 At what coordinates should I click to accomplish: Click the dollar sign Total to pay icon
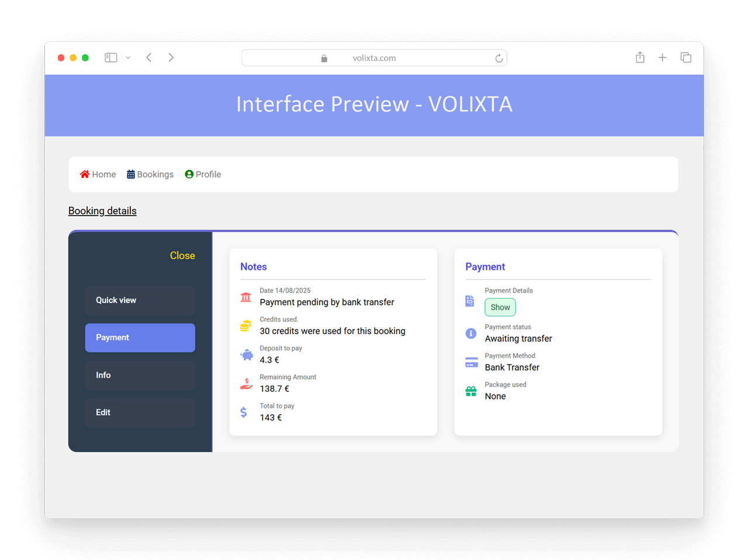(x=244, y=412)
